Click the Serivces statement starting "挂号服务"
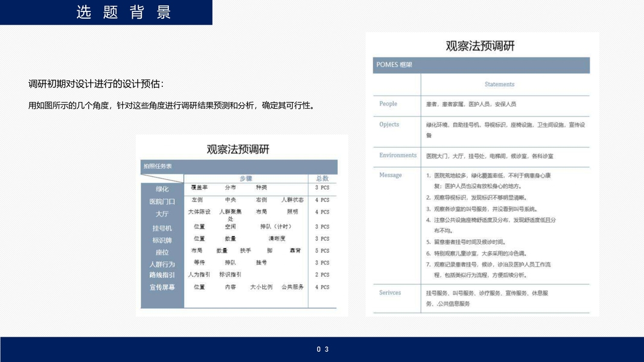644x362 pixels. (487, 299)
